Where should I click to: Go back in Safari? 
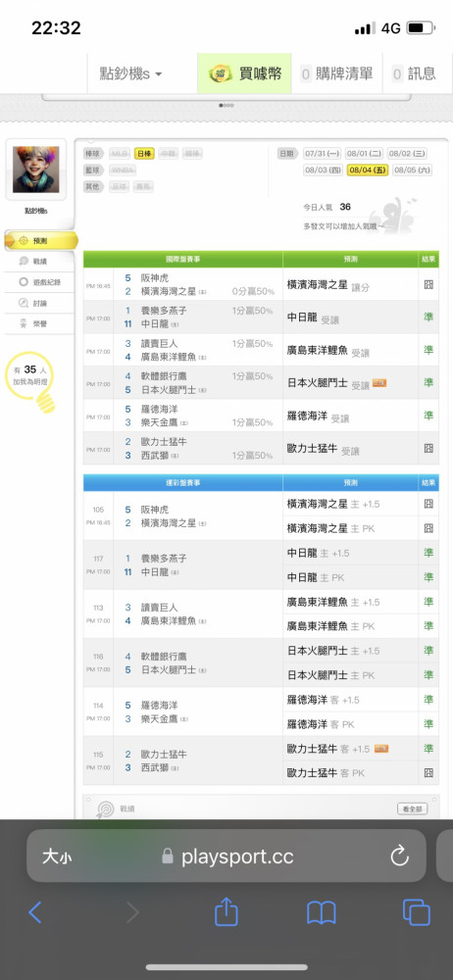pyautogui.click(x=35, y=912)
